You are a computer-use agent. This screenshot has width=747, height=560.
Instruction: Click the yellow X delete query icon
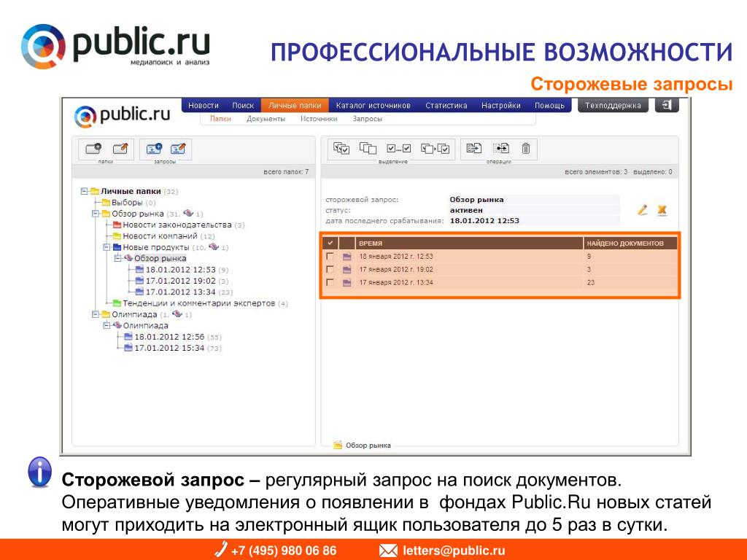coord(662,209)
